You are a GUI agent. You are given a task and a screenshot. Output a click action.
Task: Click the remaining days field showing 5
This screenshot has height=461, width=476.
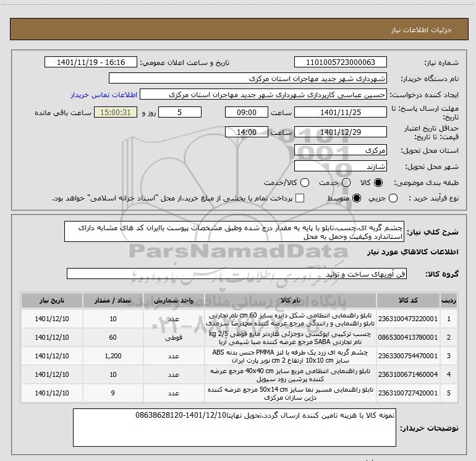(x=180, y=113)
